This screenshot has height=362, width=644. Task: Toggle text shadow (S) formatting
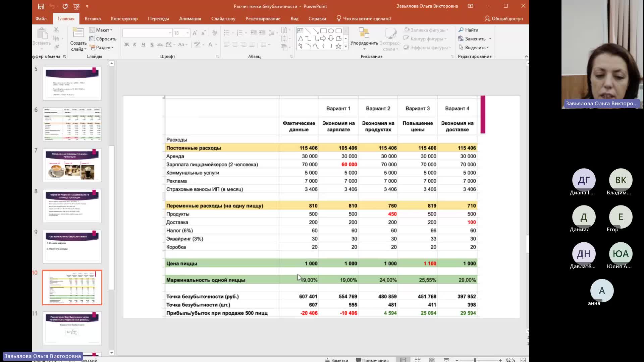click(x=152, y=45)
